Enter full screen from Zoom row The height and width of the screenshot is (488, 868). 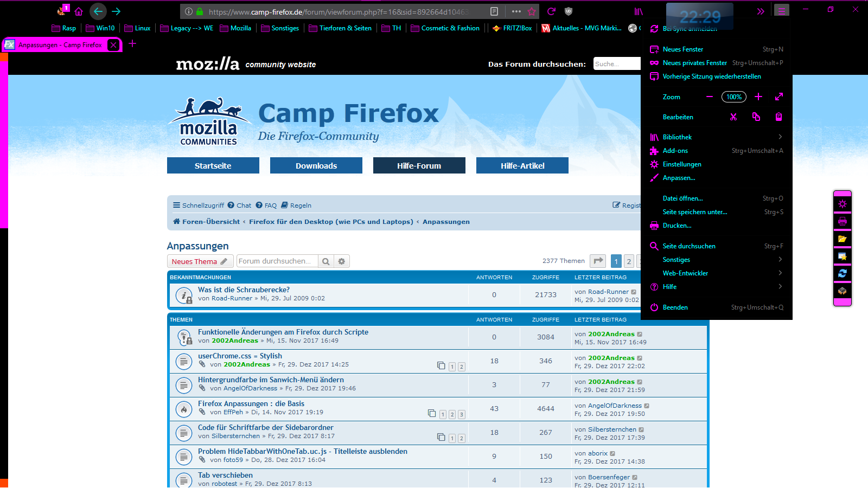pyautogui.click(x=779, y=97)
